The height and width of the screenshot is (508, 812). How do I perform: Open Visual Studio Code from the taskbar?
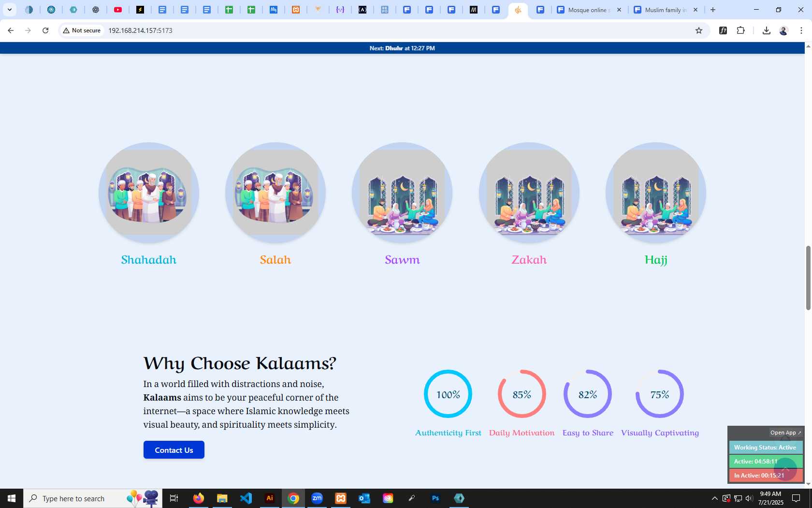point(246,498)
